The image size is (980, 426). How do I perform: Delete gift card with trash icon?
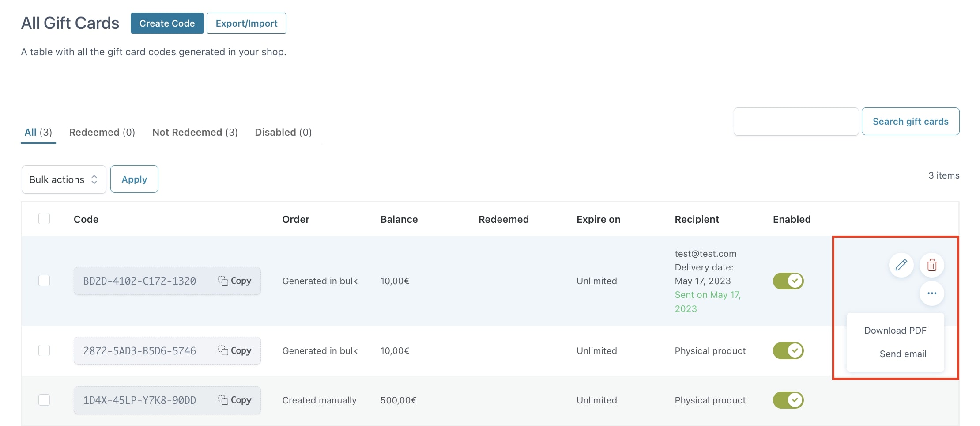coord(932,265)
